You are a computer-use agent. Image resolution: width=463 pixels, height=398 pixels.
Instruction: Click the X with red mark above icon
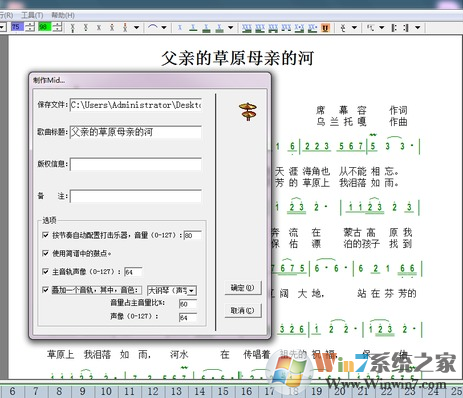tap(125, 27)
